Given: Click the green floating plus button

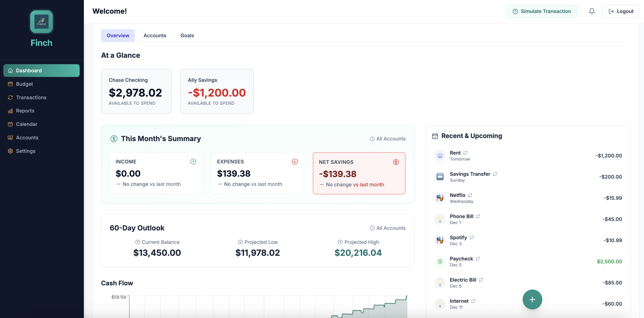Looking at the screenshot, I should coord(532,299).
